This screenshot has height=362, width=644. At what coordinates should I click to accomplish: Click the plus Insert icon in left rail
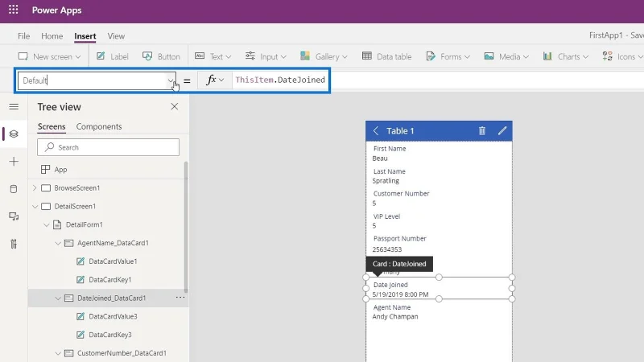pos(14,162)
